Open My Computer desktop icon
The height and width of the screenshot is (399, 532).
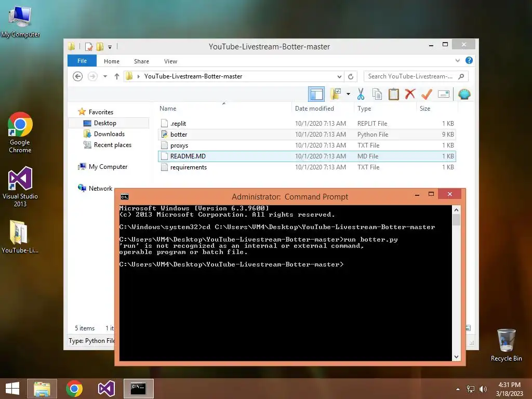click(20, 21)
